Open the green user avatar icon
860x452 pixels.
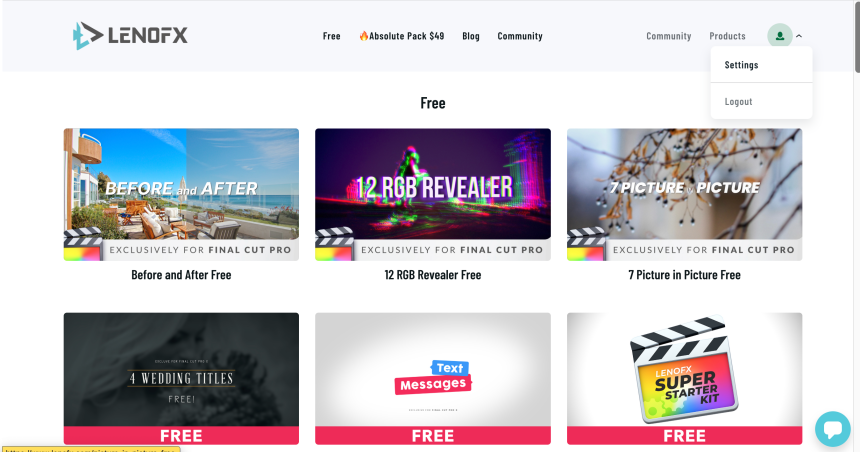(779, 36)
